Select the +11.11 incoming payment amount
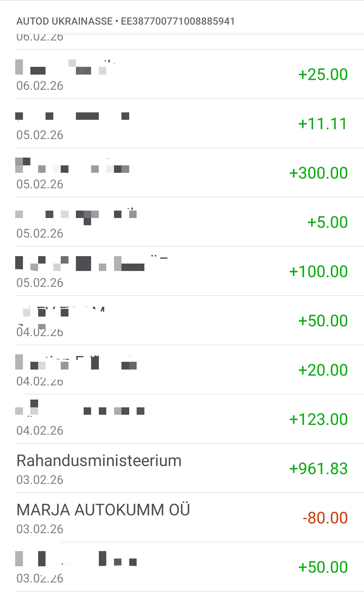The image size is (364, 598). pyautogui.click(x=323, y=124)
